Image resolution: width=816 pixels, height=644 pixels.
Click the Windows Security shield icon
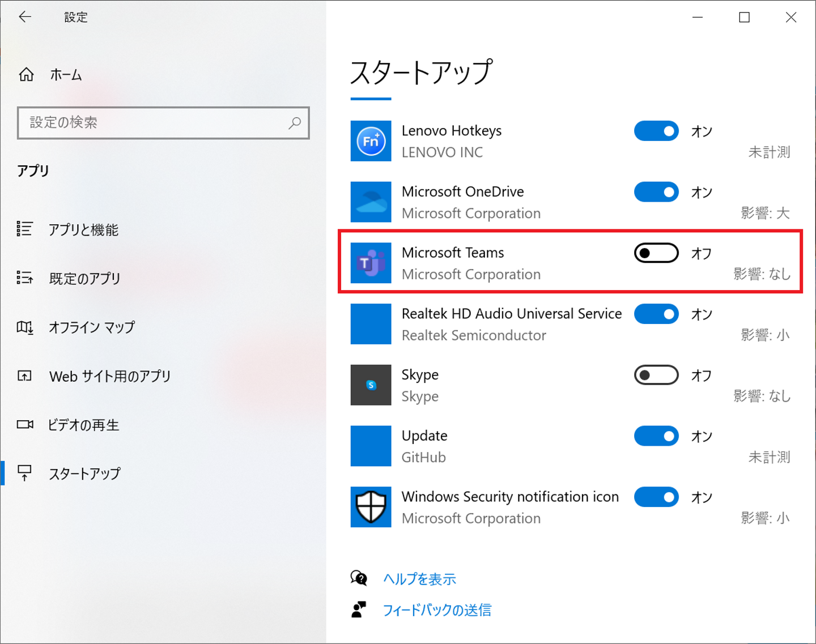point(371,507)
